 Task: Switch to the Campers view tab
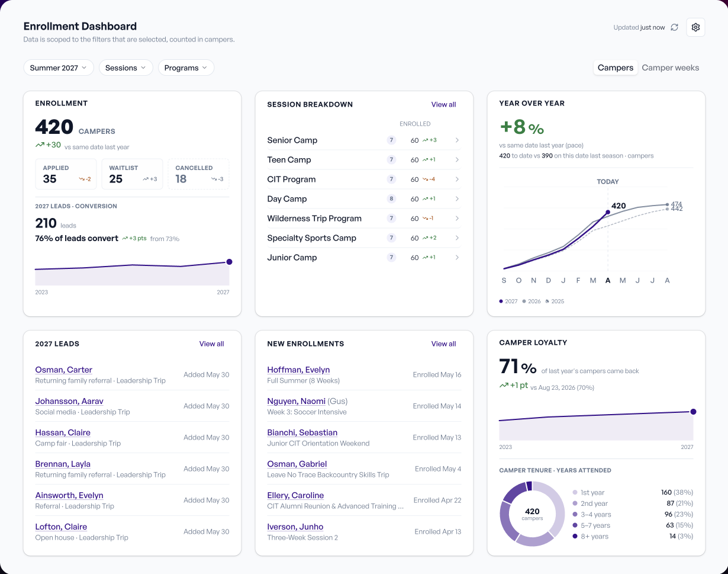point(616,68)
